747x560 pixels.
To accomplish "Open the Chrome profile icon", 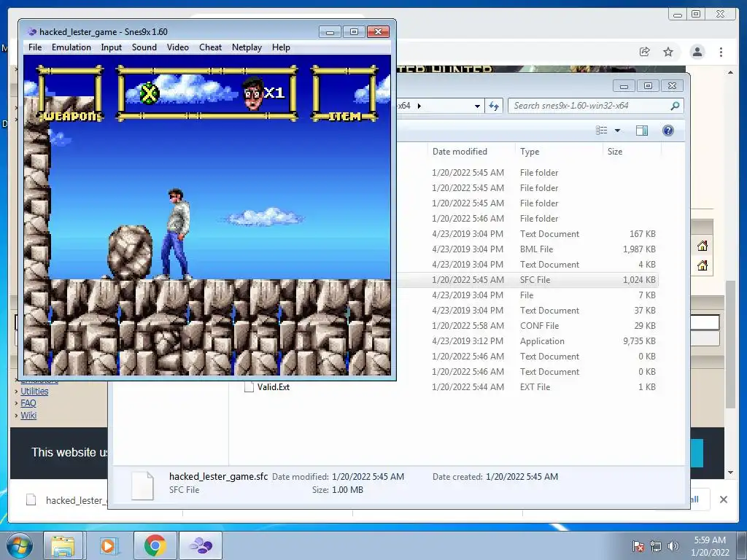I will (x=697, y=52).
